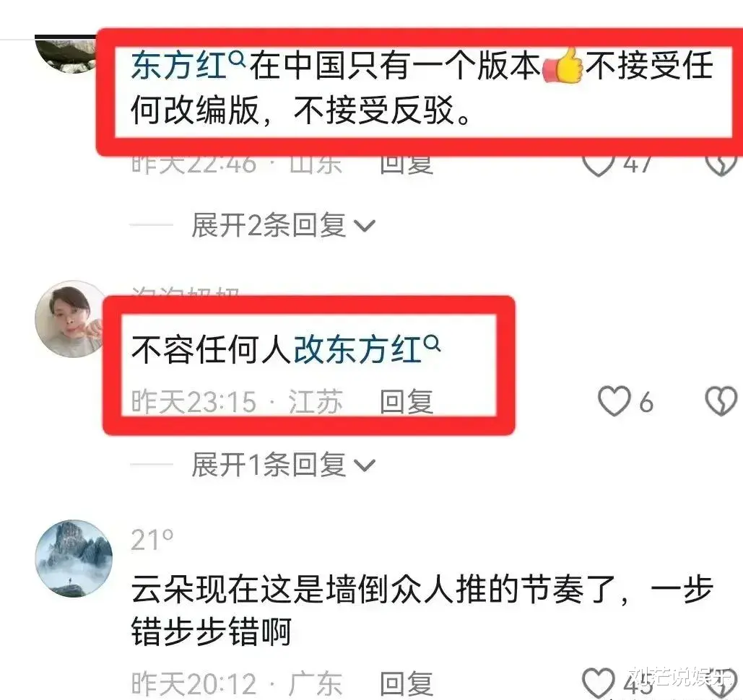This screenshot has width=743, height=700.
Task: Reply to the 广东 comment
Action: point(407,683)
